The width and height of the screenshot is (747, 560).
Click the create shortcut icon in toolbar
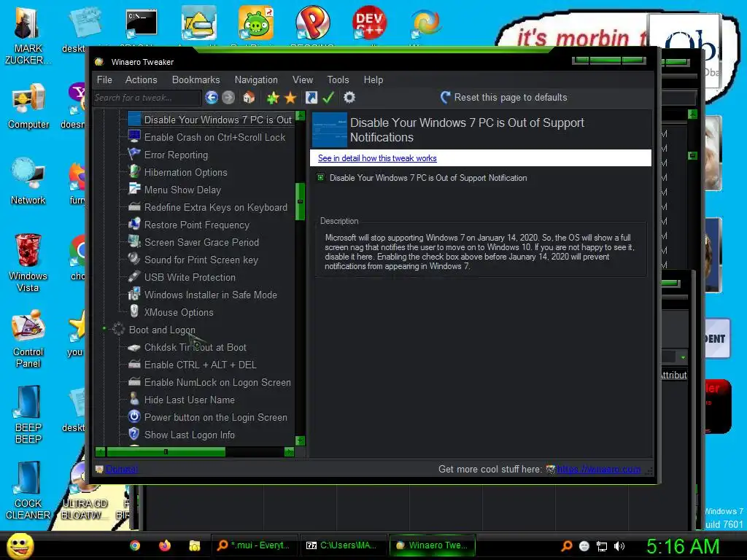tap(311, 98)
